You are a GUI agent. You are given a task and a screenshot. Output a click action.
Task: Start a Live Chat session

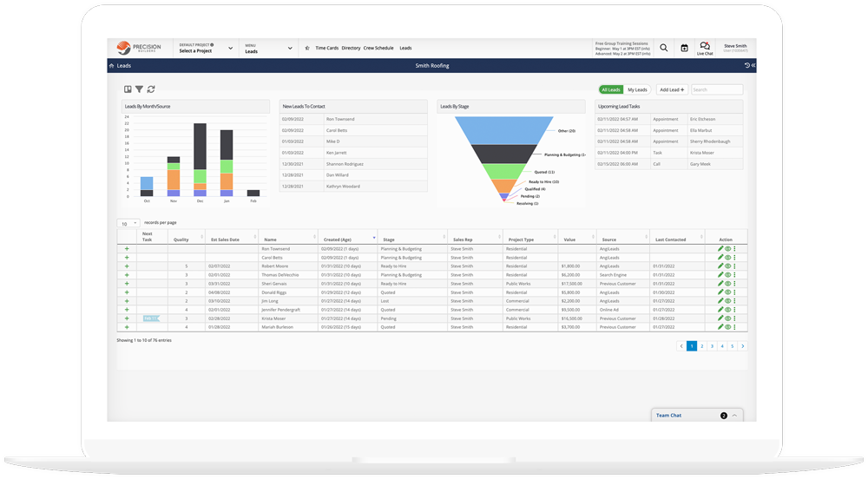click(x=704, y=48)
